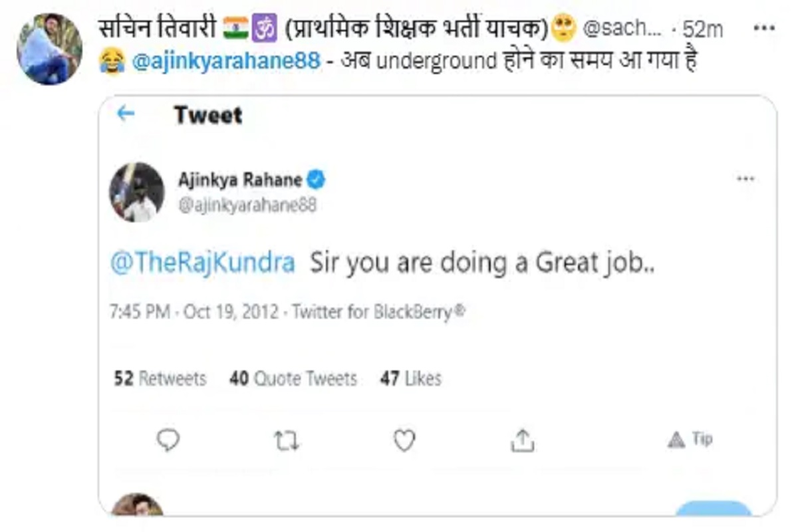Click the reply speech bubble icon
798x532 pixels.
[168, 440]
